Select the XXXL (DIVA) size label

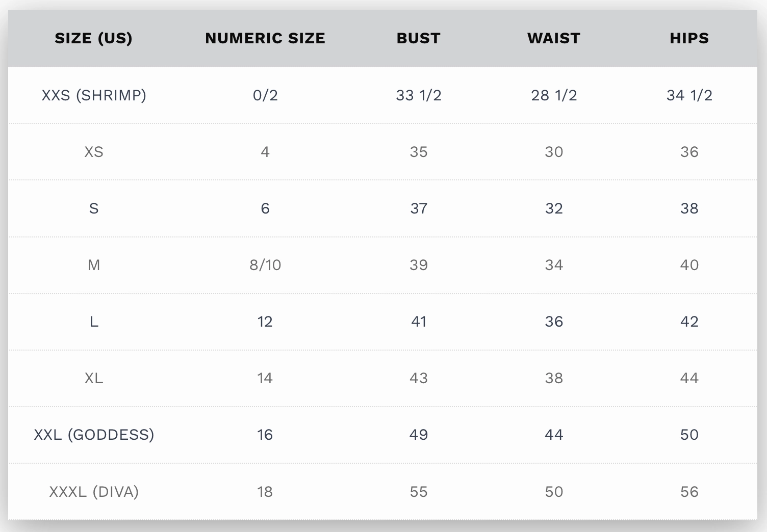94,492
